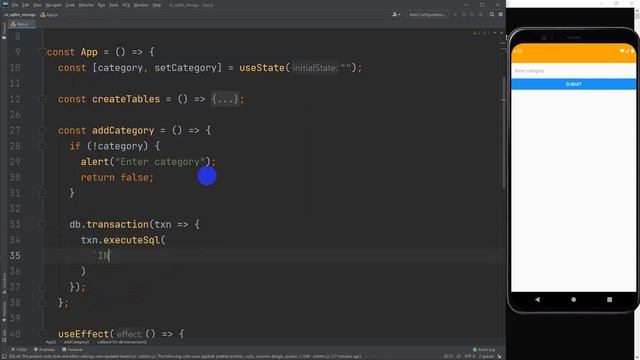This screenshot has width=640, height=360.
Task: Click the warnings count inspection indicator
Action: click(x=477, y=33)
